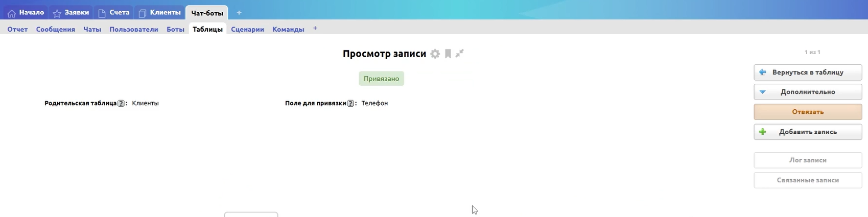Switch to the Заявки tab
868x217 pixels.
coord(71,13)
